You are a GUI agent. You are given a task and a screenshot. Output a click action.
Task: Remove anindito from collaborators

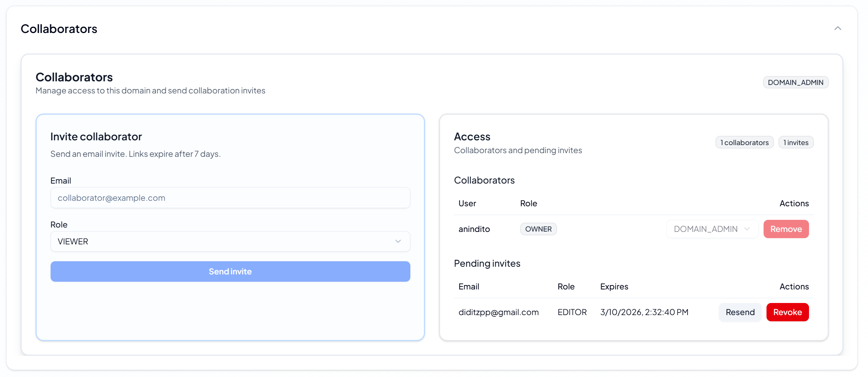tap(786, 229)
